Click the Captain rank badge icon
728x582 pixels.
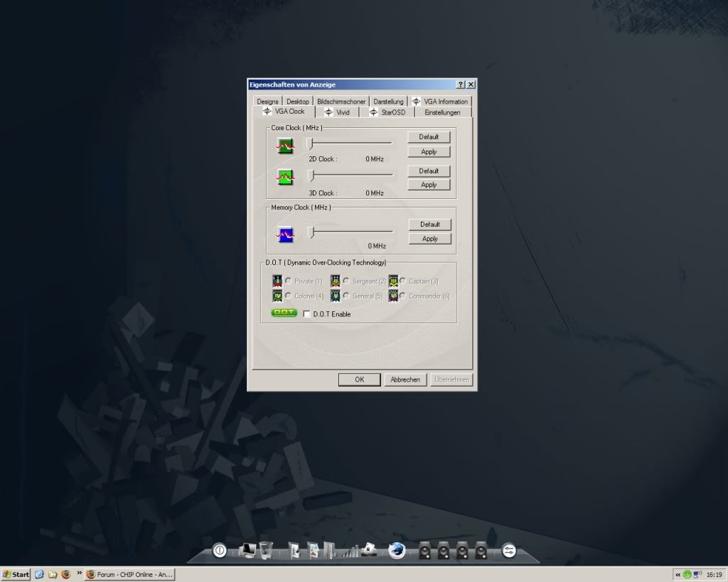(x=393, y=281)
